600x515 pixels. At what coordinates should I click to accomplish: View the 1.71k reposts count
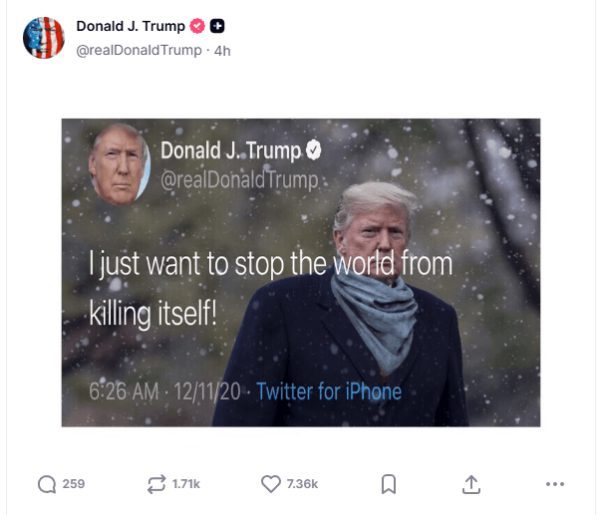[x=186, y=484]
